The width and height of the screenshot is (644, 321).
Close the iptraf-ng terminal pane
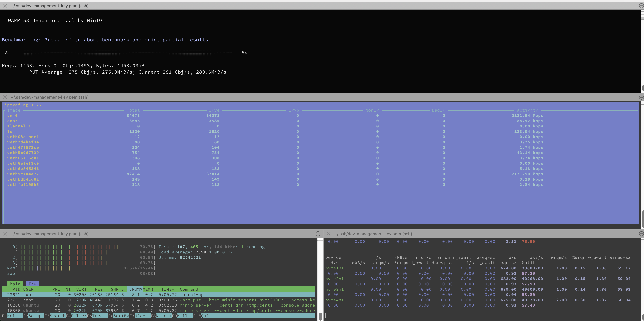pyautogui.click(x=5, y=97)
